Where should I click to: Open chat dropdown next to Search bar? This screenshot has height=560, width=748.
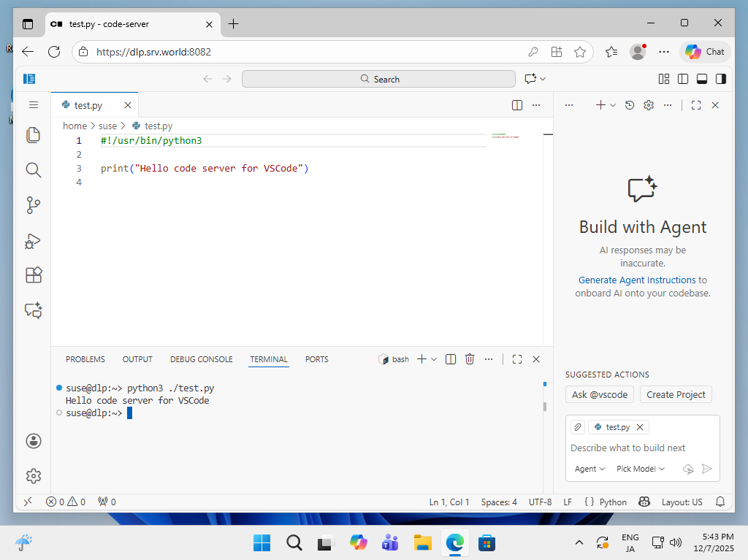pyautogui.click(x=543, y=79)
